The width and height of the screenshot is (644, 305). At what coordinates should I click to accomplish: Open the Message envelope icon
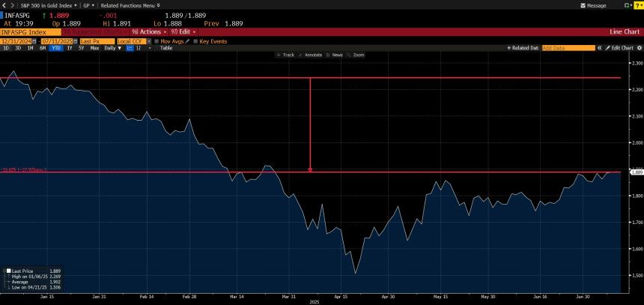[x=582, y=5]
